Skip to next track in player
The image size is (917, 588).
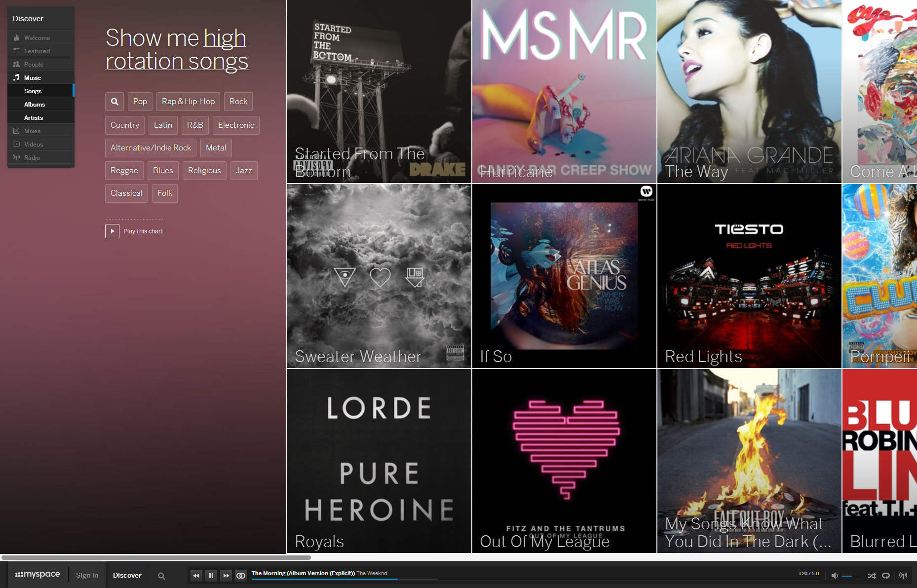226,576
